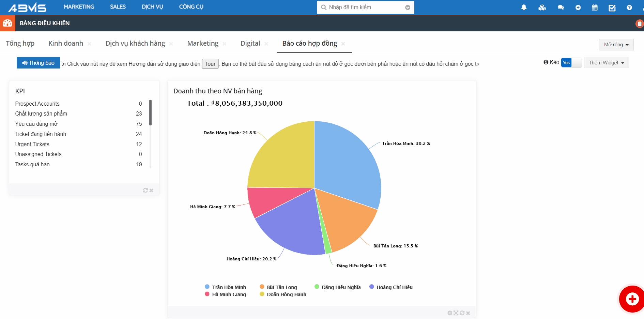
Task: Click the Tour button
Action: coord(210,64)
